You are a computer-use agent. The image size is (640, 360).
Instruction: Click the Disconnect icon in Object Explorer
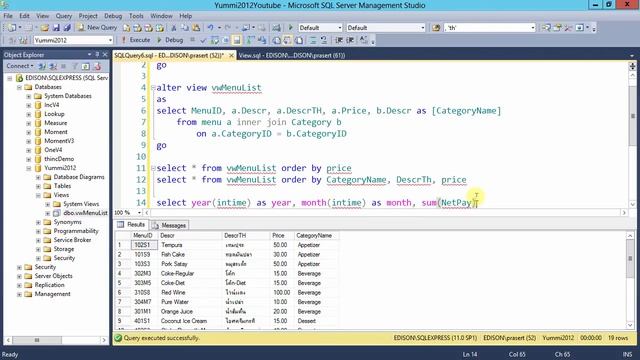click(53, 66)
